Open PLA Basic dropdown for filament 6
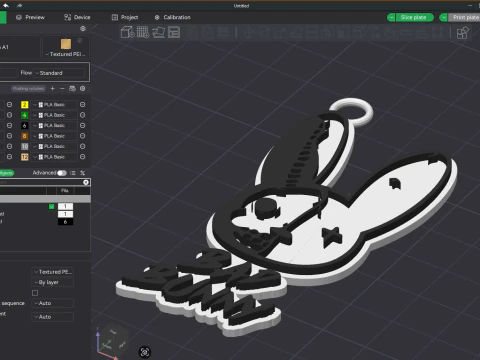The image size is (480, 360). click(54, 126)
